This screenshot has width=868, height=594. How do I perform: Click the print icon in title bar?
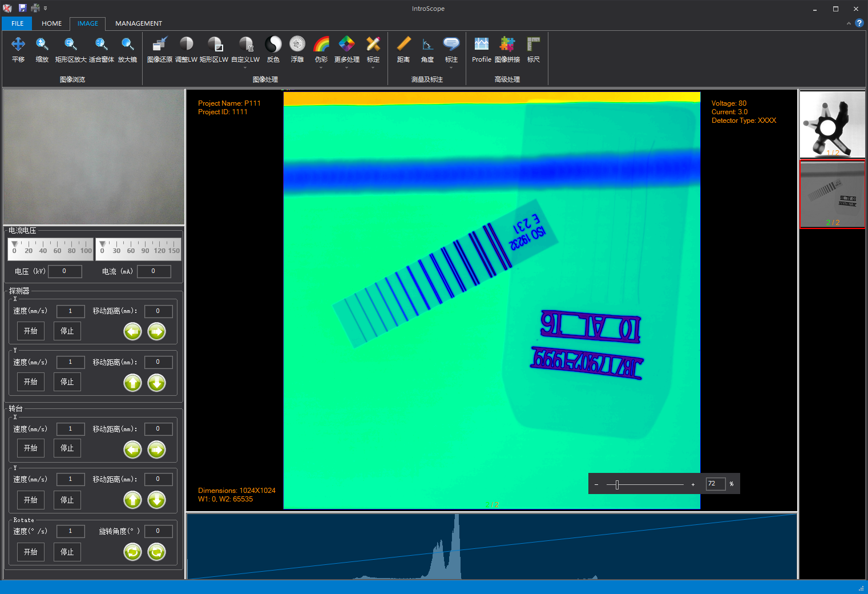pyautogui.click(x=35, y=8)
